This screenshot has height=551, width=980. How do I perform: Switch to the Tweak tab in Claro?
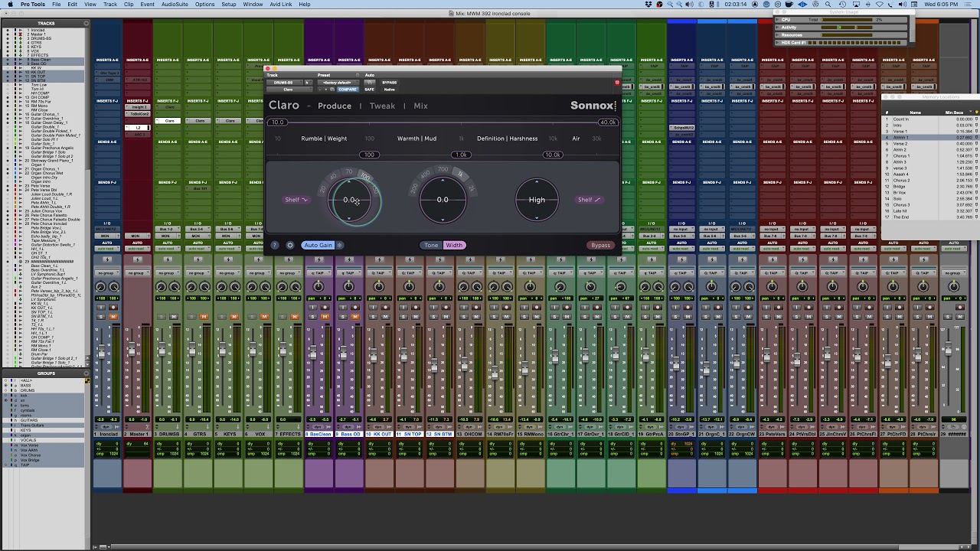coord(383,106)
